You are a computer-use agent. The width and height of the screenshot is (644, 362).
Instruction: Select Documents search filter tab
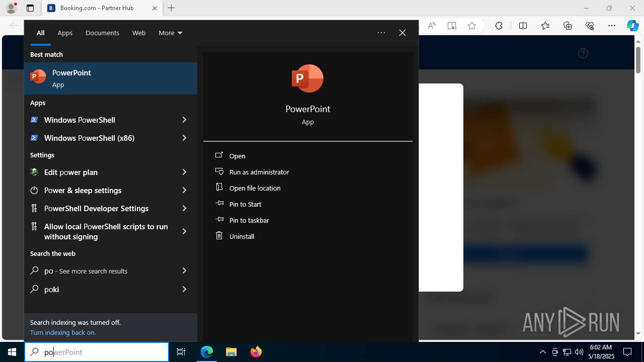click(102, 33)
